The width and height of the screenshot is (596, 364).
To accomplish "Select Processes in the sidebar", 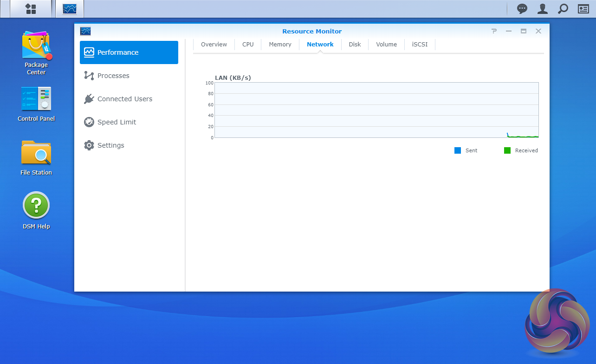I will 113,76.
